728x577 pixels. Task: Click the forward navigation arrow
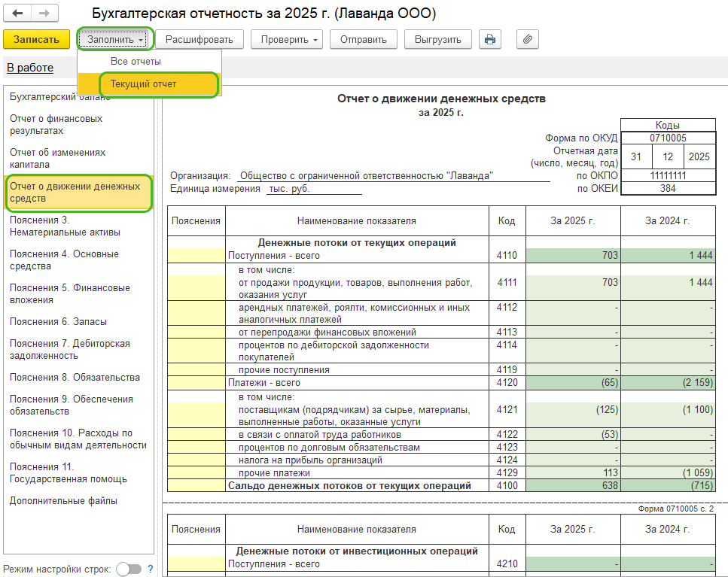pyautogui.click(x=44, y=14)
